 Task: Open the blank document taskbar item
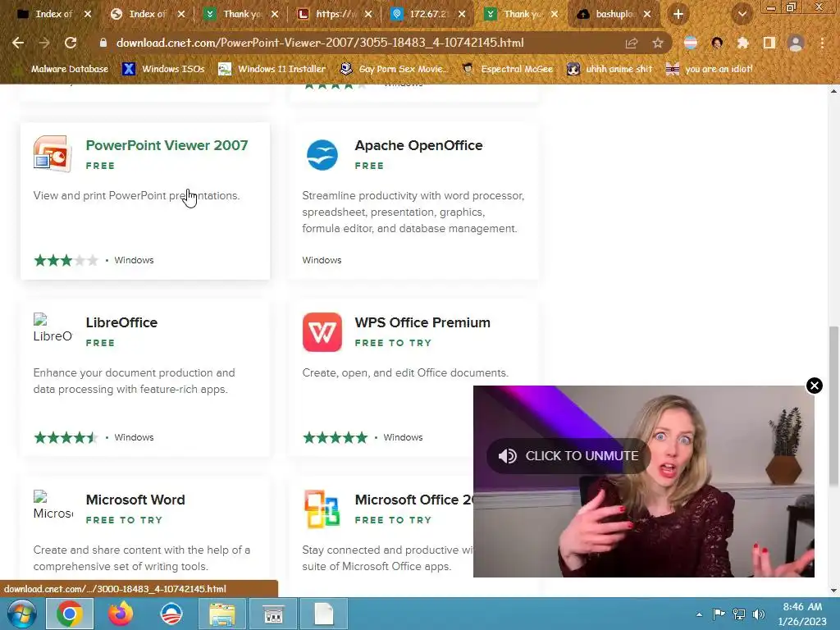click(324, 614)
